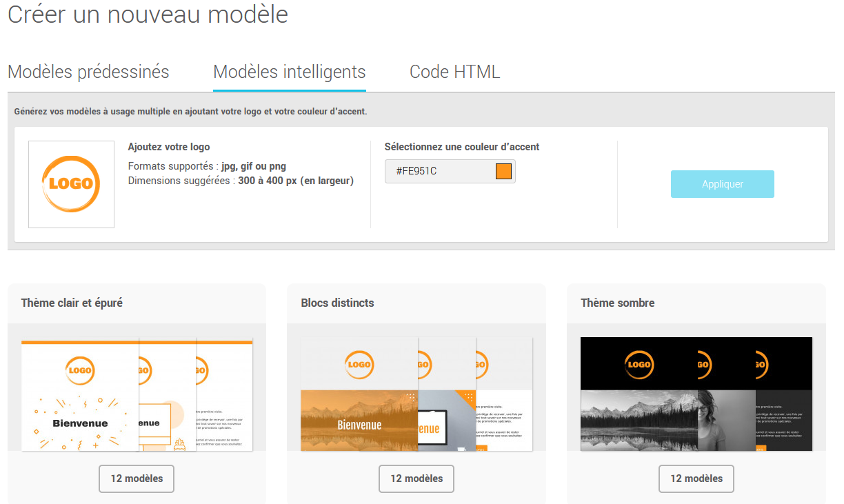
Task: Switch to the Modèles prédessinés tab
Action: click(88, 72)
